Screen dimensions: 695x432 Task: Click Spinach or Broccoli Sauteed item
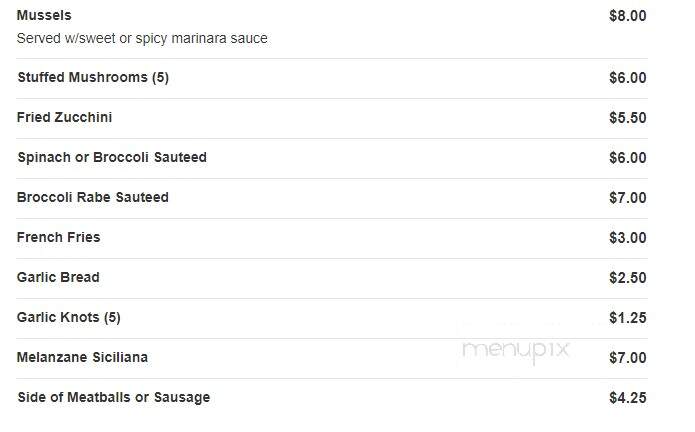tap(112, 157)
